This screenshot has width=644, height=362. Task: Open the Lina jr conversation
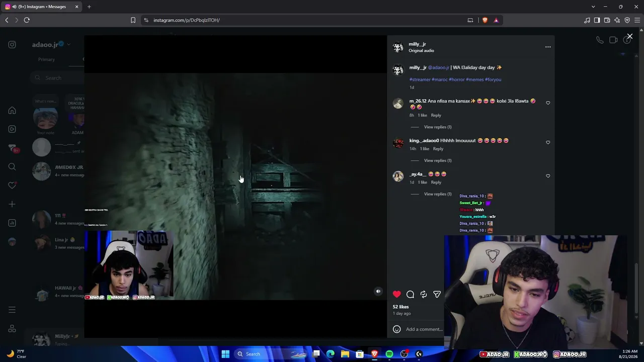tap(58, 243)
